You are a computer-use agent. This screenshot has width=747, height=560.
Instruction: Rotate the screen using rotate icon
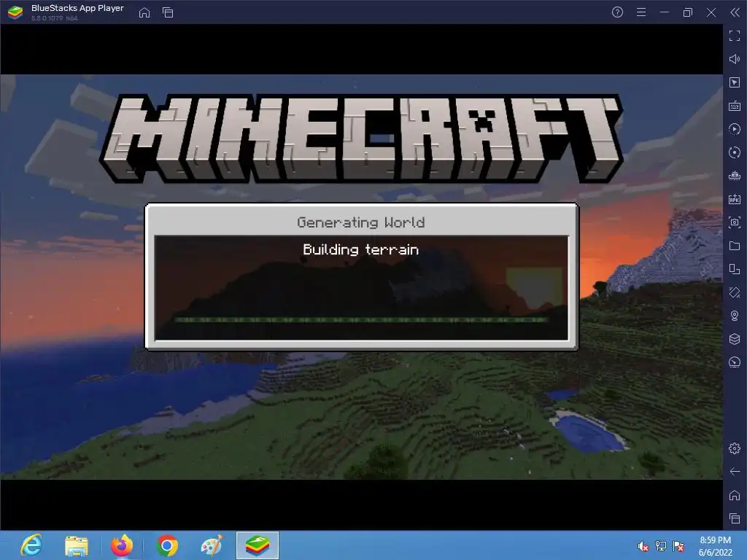pyautogui.click(x=735, y=269)
